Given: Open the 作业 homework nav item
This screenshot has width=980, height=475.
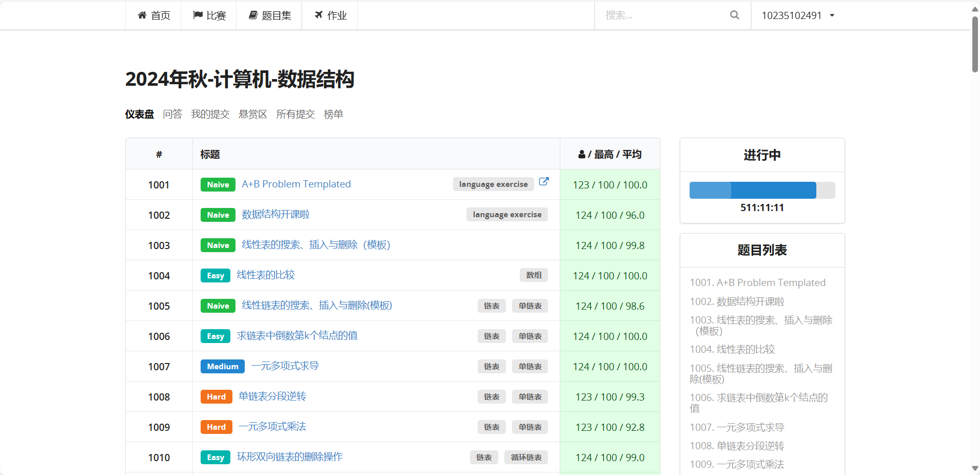Looking at the screenshot, I should [x=330, y=15].
